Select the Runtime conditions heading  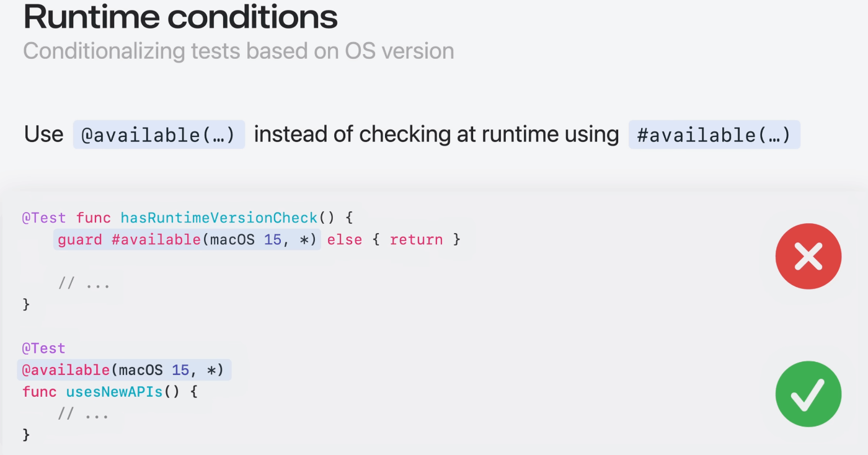click(180, 17)
